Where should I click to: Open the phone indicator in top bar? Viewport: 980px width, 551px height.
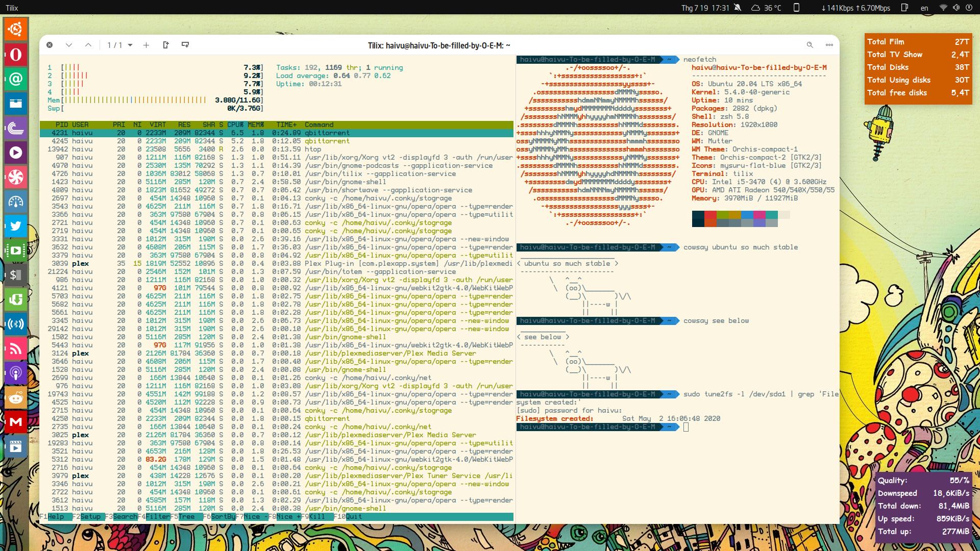pos(796,8)
